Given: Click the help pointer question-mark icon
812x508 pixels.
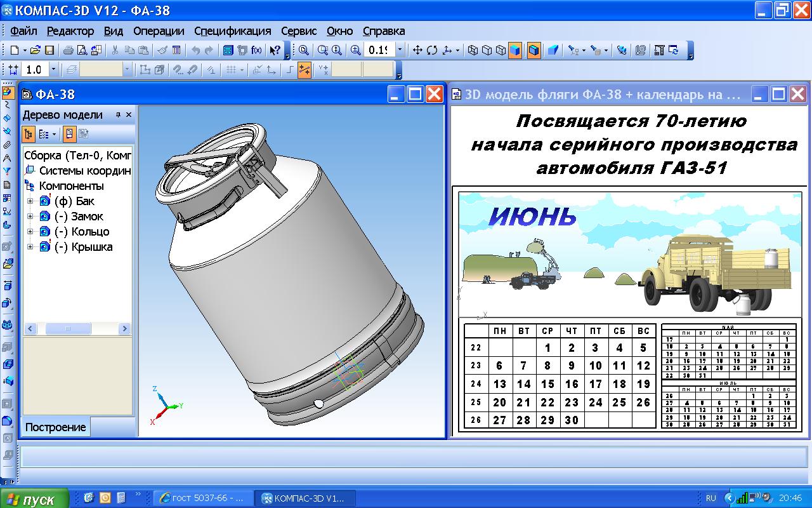Looking at the screenshot, I should [x=275, y=50].
